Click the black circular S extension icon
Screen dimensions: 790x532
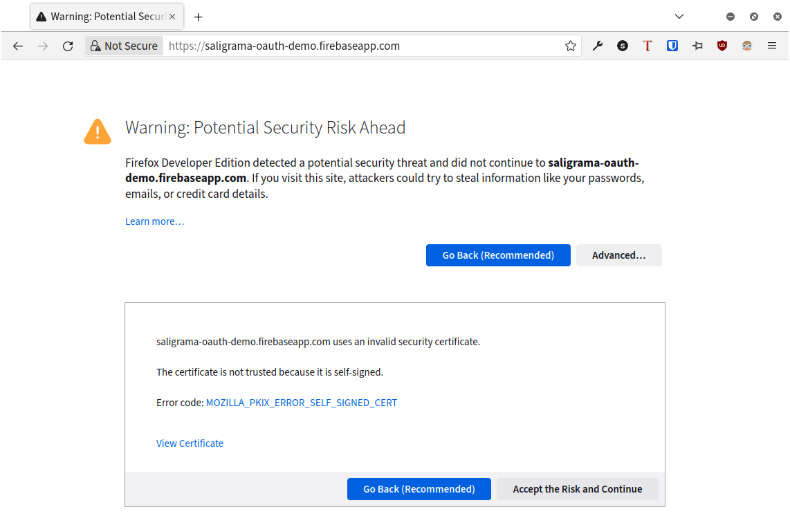pyautogui.click(x=622, y=46)
